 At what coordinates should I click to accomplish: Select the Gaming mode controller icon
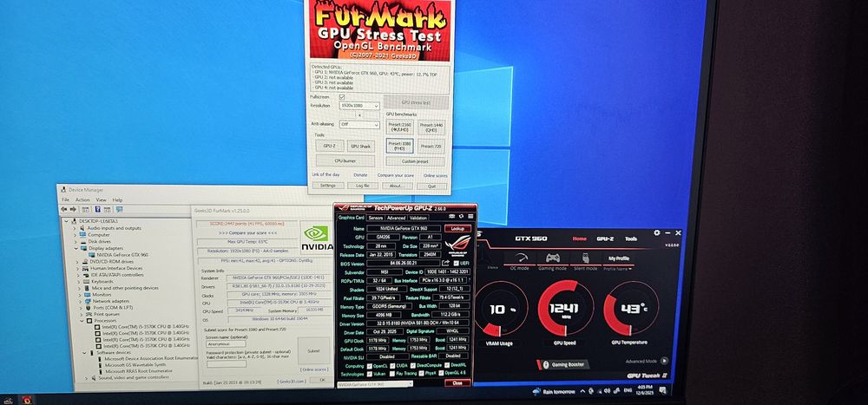click(x=552, y=258)
